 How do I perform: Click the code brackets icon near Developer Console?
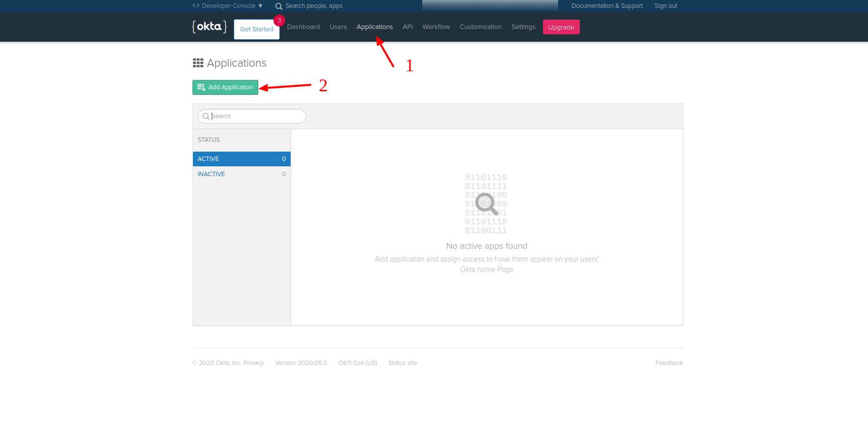(x=196, y=6)
